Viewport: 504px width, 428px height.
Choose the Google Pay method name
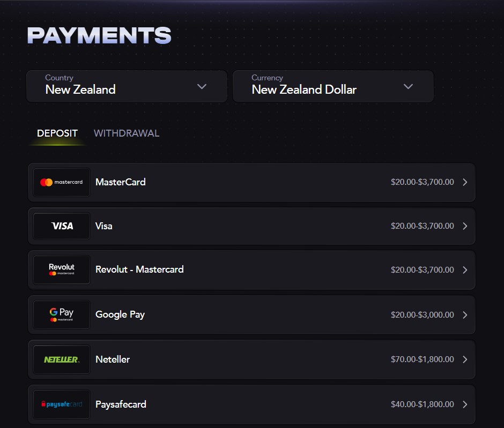pos(120,314)
